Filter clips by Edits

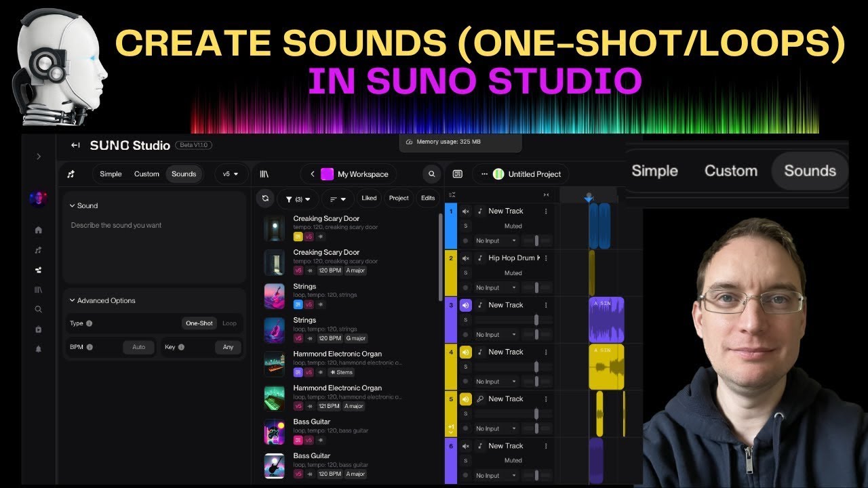click(x=428, y=199)
